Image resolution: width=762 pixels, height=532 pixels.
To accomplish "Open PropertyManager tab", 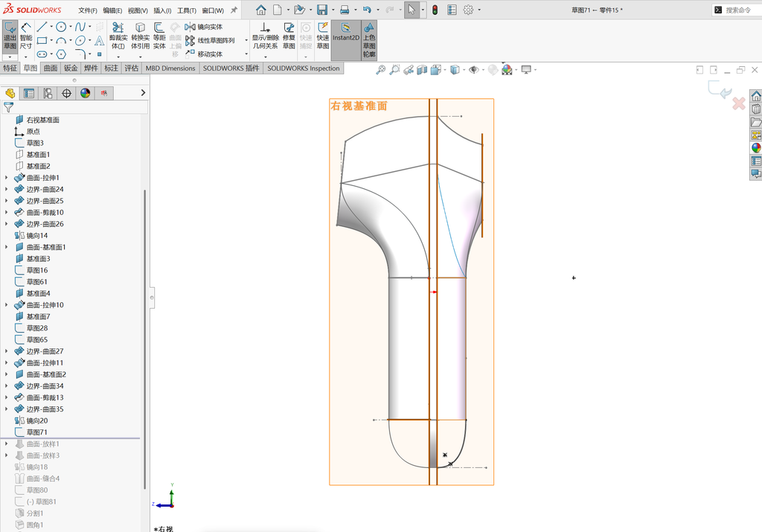I will tap(29, 93).
